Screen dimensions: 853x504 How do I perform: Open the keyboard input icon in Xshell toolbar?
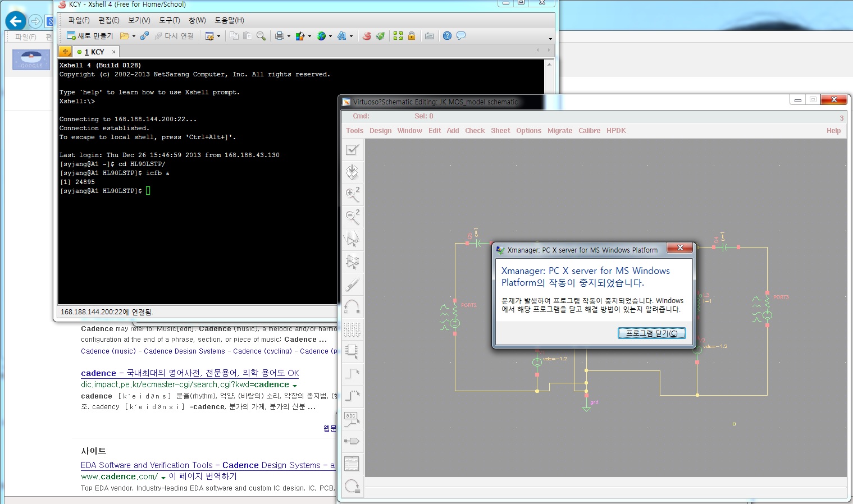point(429,36)
